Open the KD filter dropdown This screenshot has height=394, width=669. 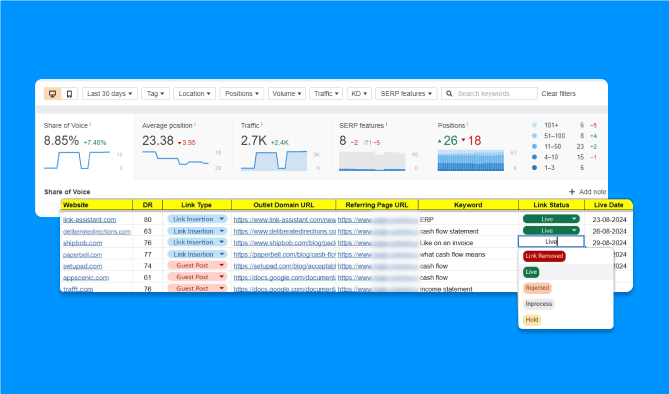coord(359,93)
